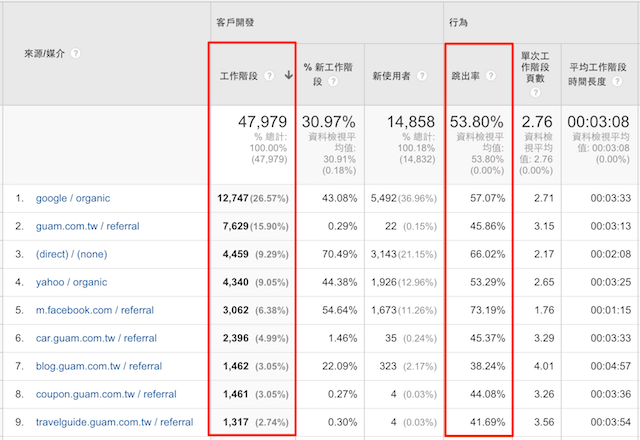
Task: Open help icon under 單次工作階段頁數 header
Action: pyautogui.click(x=536, y=93)
